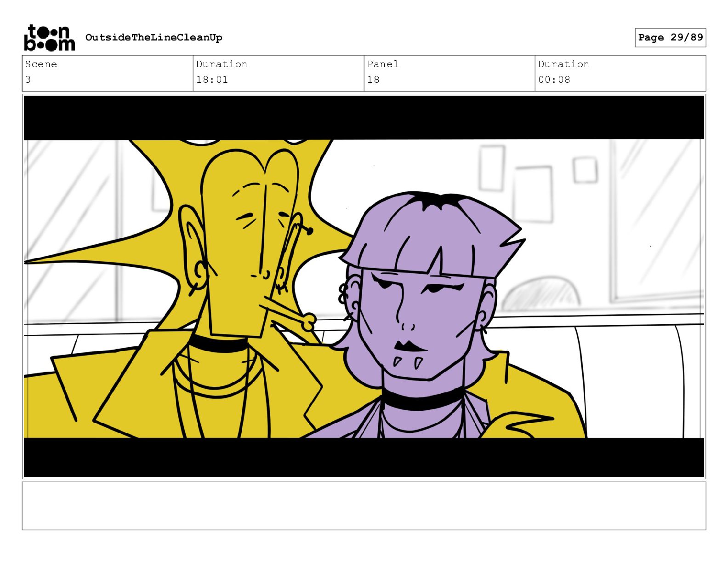Viewport: 728px width, 563px height.
Task: Select the Panel 18 header cell
Action: tap(449, 73)
